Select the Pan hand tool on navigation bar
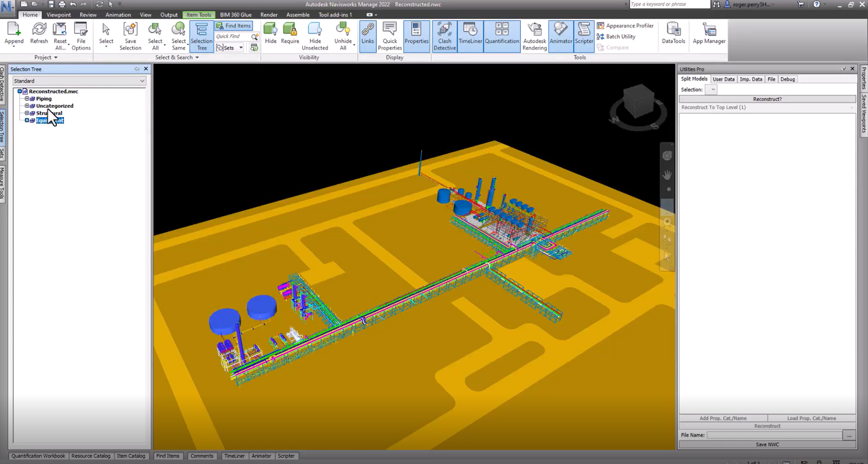 click(x=667, y=175)
